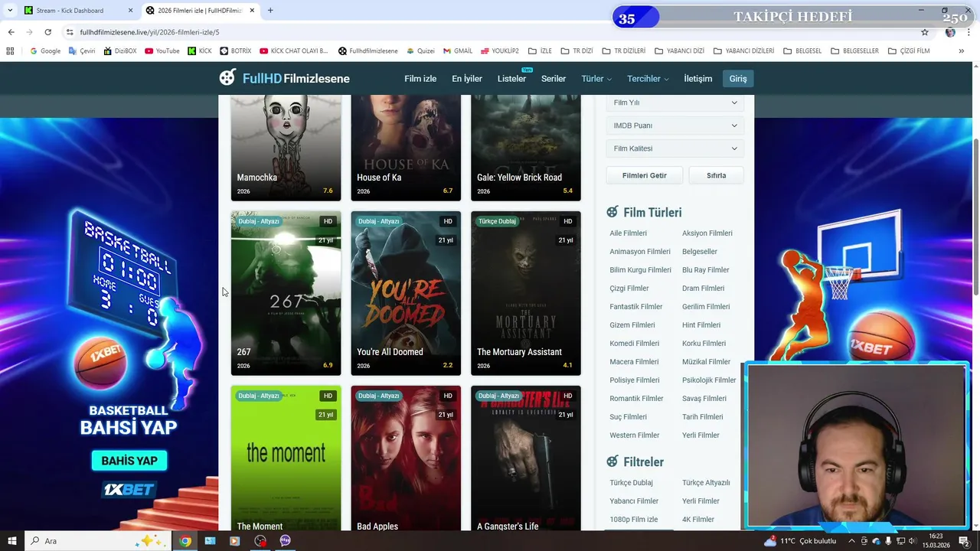Open the Film Kalitesi dropdown
This screenshot has height=551, width=980.
(675, 148)
